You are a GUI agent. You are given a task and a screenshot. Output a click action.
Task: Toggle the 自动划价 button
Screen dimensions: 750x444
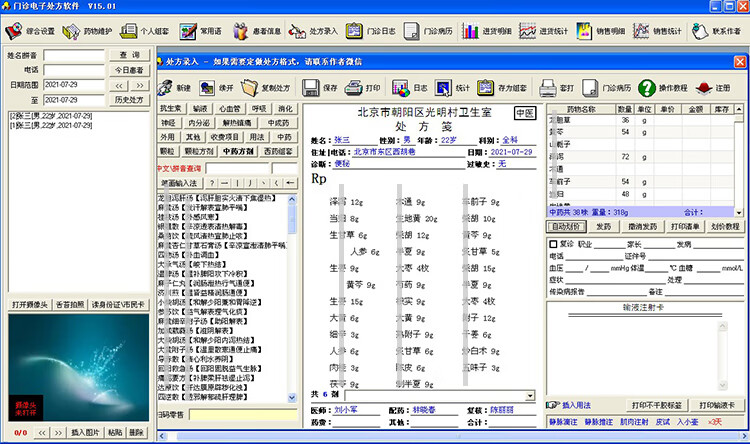(x=568, y=226)
